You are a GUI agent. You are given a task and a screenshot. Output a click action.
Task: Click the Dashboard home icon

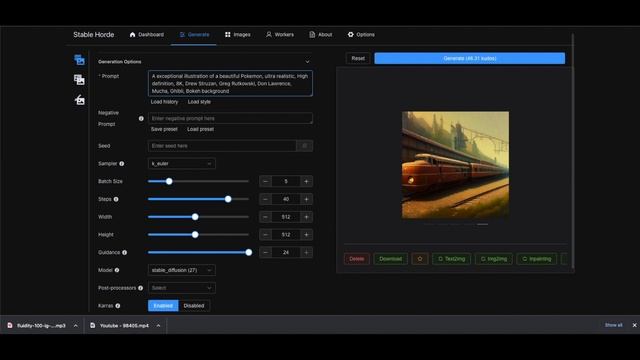click(132, 35)
